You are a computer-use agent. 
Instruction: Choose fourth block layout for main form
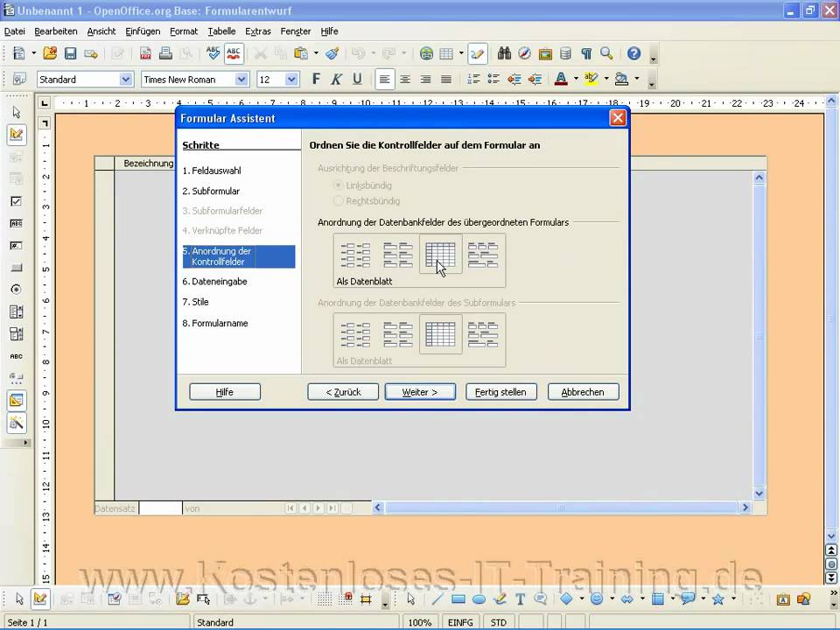(x=483, y=255)
